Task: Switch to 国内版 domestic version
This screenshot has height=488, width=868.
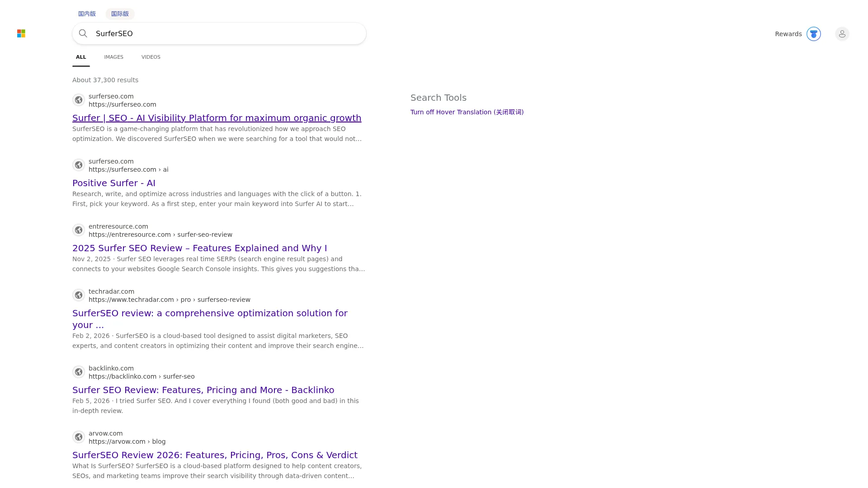Action: point(87,14)
